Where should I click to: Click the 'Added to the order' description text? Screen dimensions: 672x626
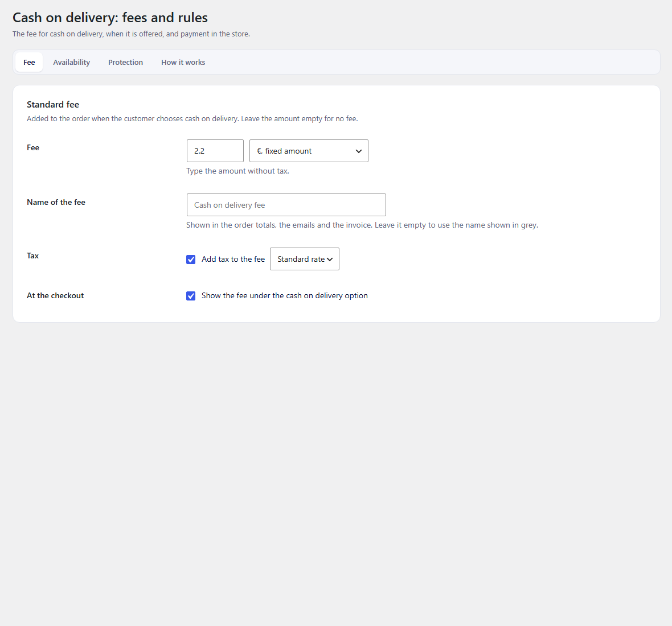[x=192, y=118]
